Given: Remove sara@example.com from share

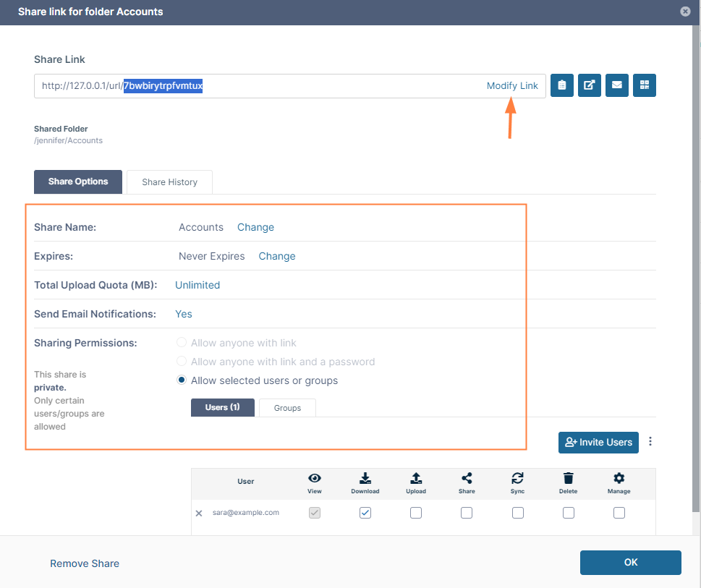Looking at the screenshot, I should click(199, 514).
